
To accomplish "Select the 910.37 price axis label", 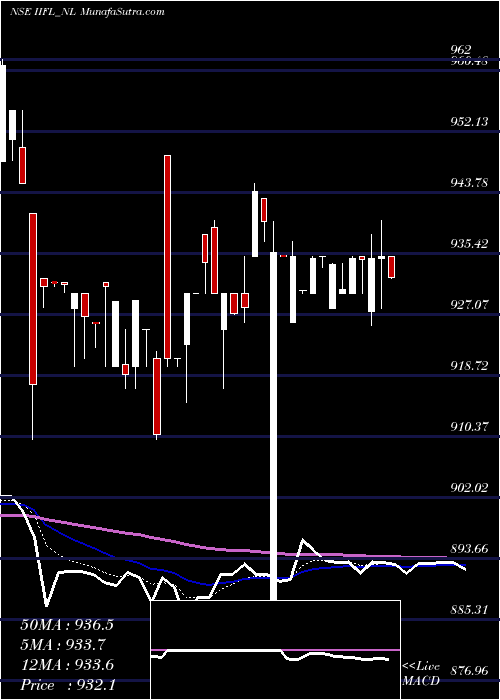I will (x=471, y=426).
